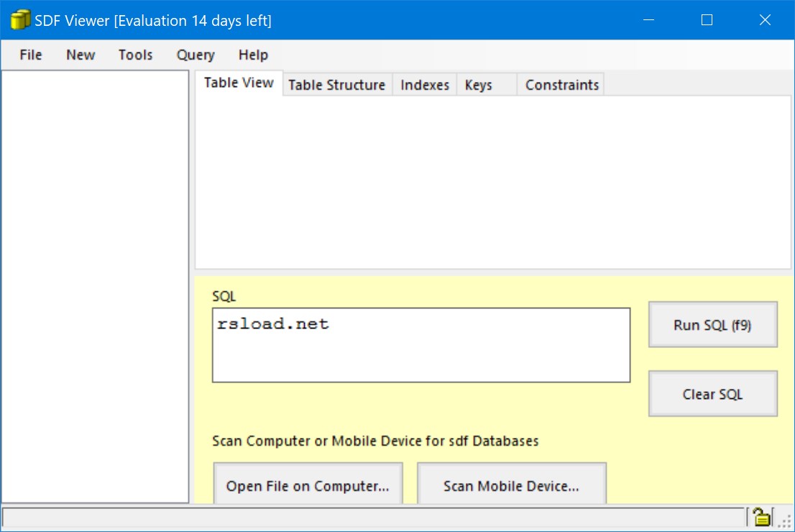Viewport: 795px width, 532px height.
Task: Open the New menu
Action: coord(80,55)
